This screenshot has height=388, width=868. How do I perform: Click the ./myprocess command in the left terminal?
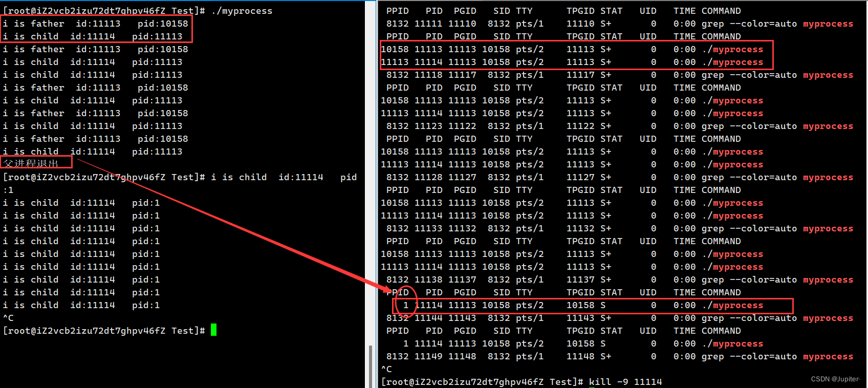point(242,11)
